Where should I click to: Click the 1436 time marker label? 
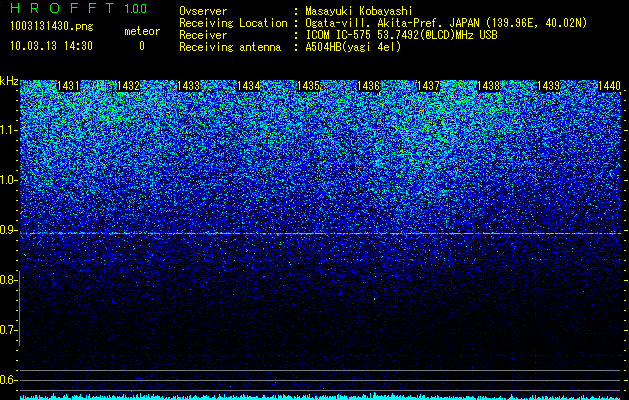(x=369, y=86)
